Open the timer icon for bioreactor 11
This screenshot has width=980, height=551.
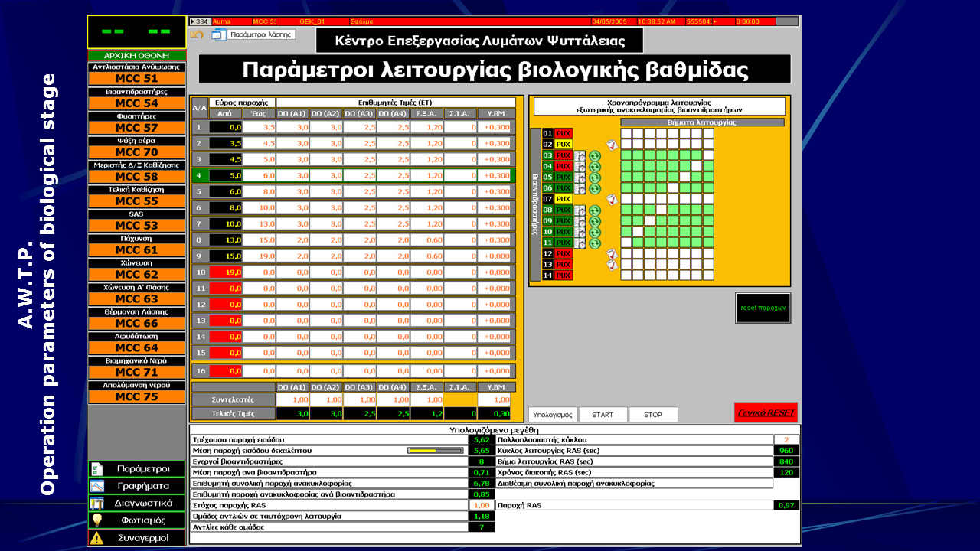click(581, 243)
